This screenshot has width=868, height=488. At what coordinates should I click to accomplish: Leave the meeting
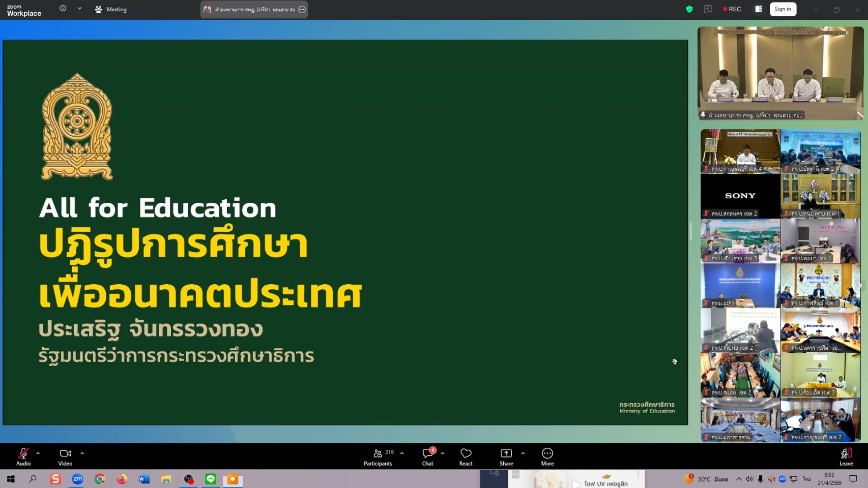(846, 456)
